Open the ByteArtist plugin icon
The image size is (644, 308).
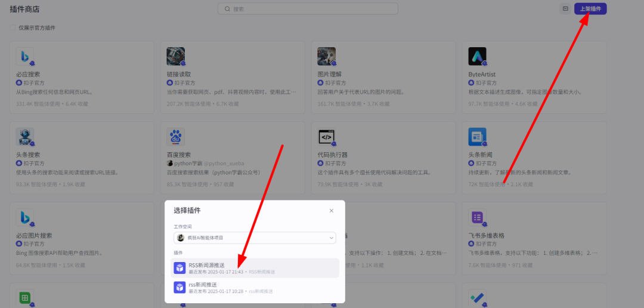(x=477, y=56)
